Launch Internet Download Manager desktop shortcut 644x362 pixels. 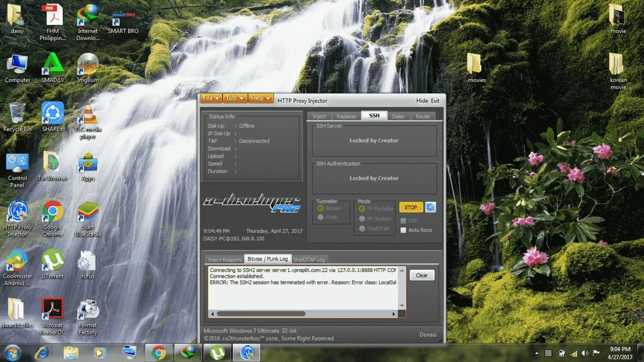(88, 21)
